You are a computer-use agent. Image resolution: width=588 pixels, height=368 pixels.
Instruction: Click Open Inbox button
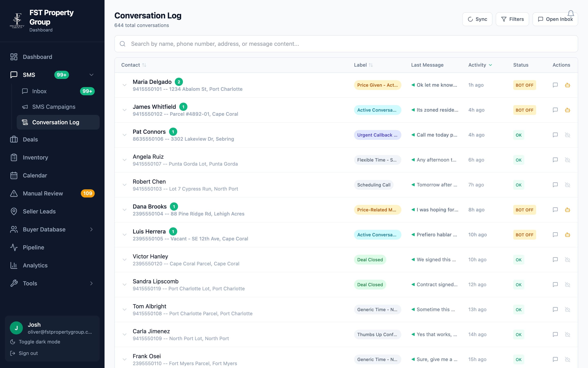(x=555, y=19)
